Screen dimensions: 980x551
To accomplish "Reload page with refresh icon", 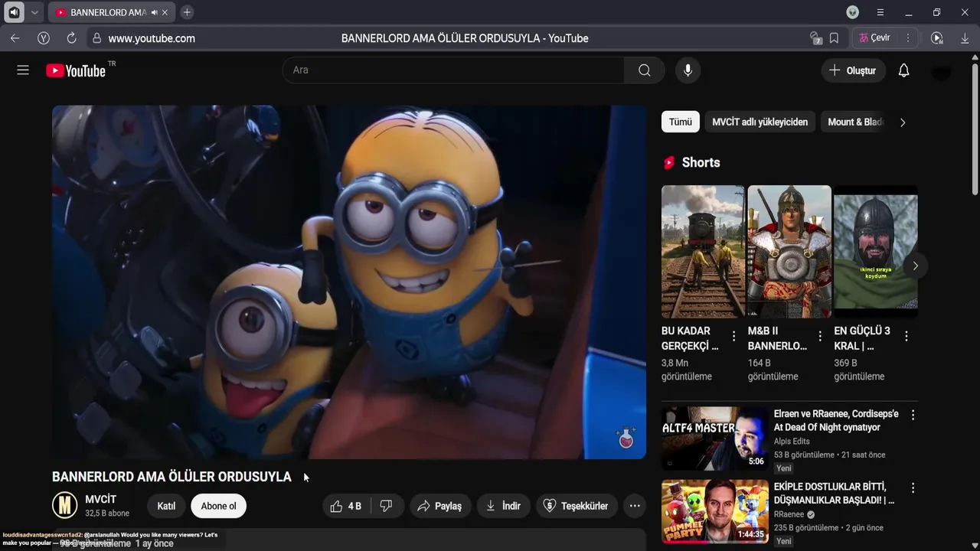I will [x=71, y=38].
